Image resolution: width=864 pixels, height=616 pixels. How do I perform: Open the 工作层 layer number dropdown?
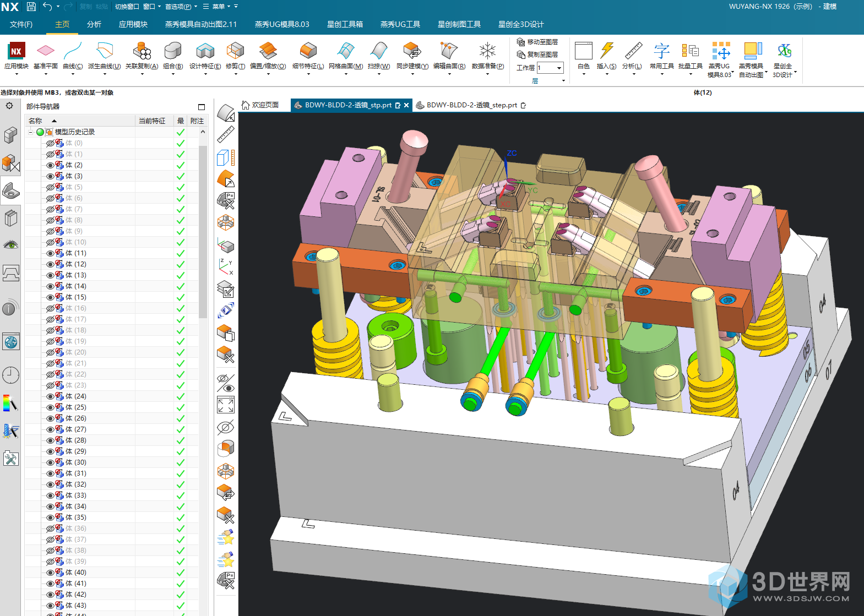559,68
